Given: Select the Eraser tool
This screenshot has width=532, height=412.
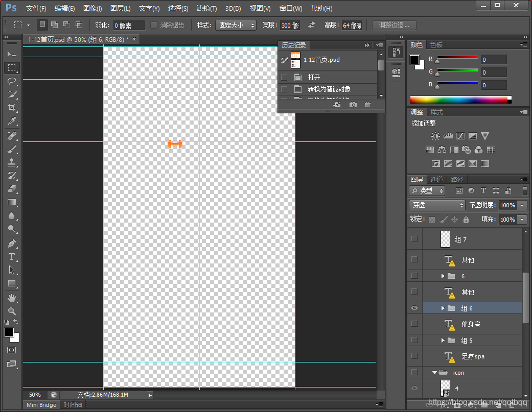Looking at the screenshot, I should (x=12, y=189).
